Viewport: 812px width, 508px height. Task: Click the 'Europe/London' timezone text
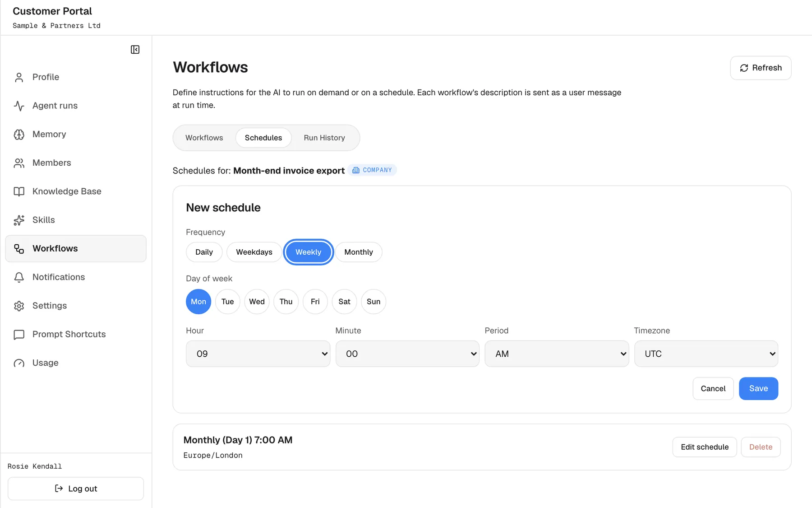coord(213,455)
